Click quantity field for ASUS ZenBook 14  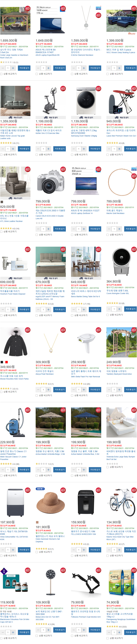coord(79,229)
